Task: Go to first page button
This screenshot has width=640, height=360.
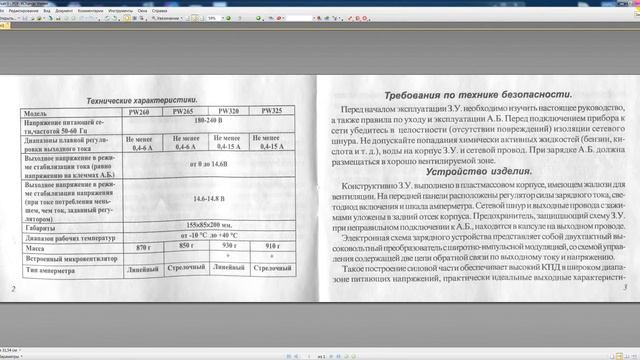Action: click(x=288, y=356)
